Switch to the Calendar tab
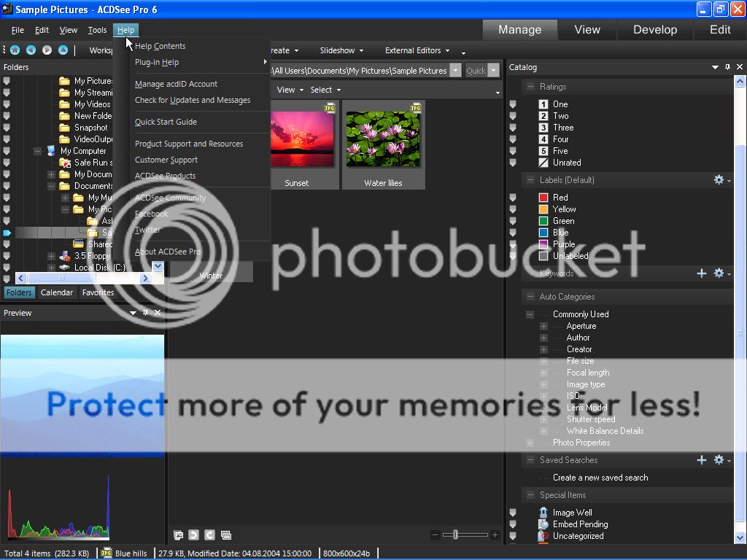Screen dimensions: 747x560 click(57, 292)
